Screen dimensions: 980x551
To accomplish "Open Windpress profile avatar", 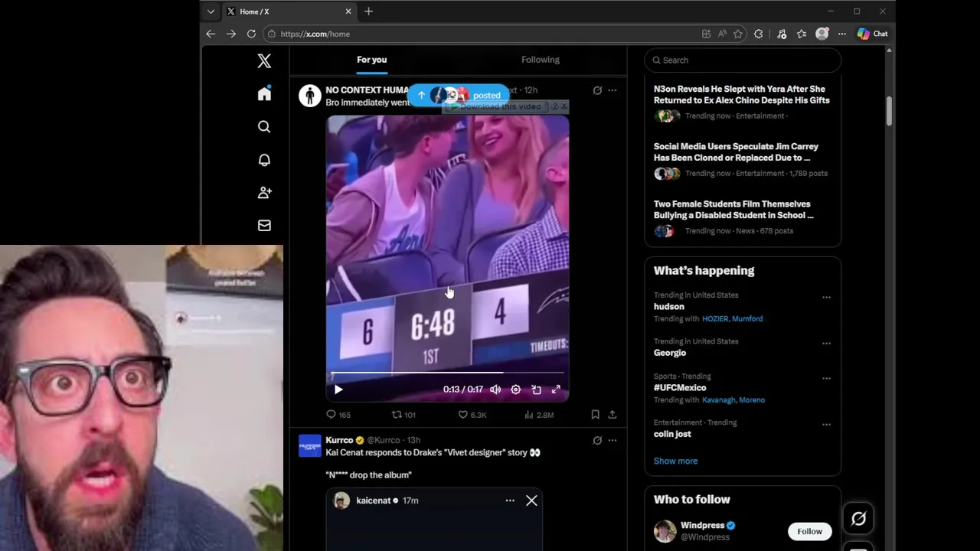I will [x=665, y=531].
